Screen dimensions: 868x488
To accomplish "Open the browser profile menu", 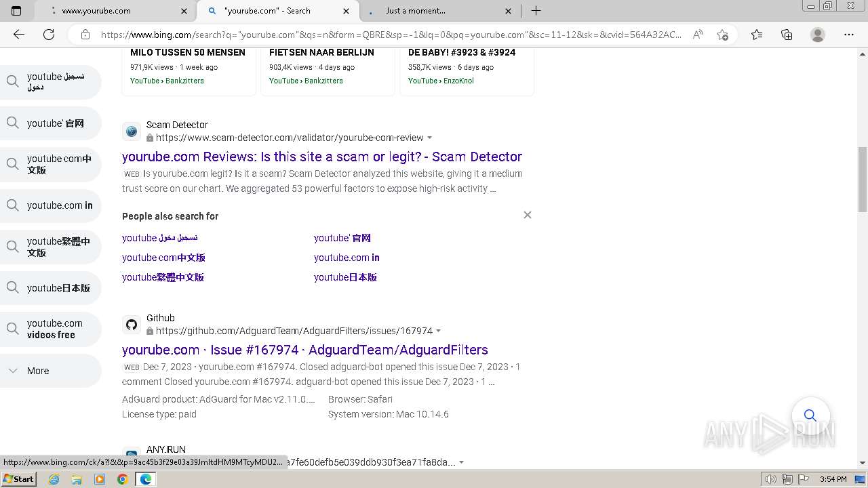I will point(818,35).
